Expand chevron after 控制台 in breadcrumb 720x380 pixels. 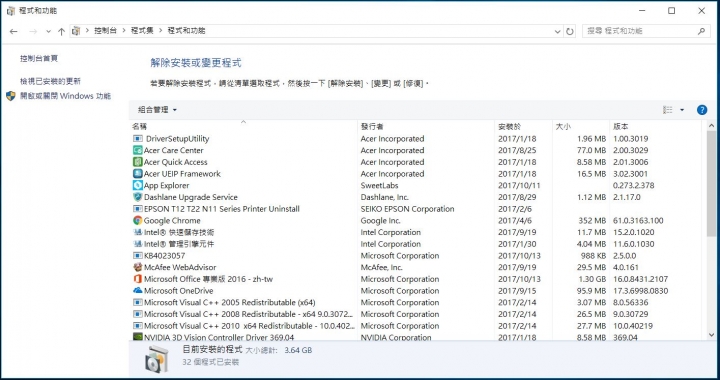[x=123, y=31]
